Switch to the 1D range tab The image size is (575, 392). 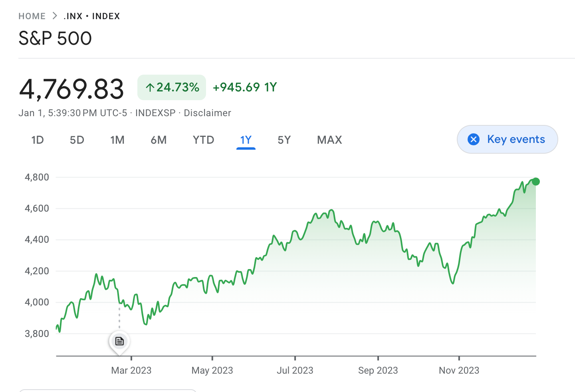click(x=38, y=140)
